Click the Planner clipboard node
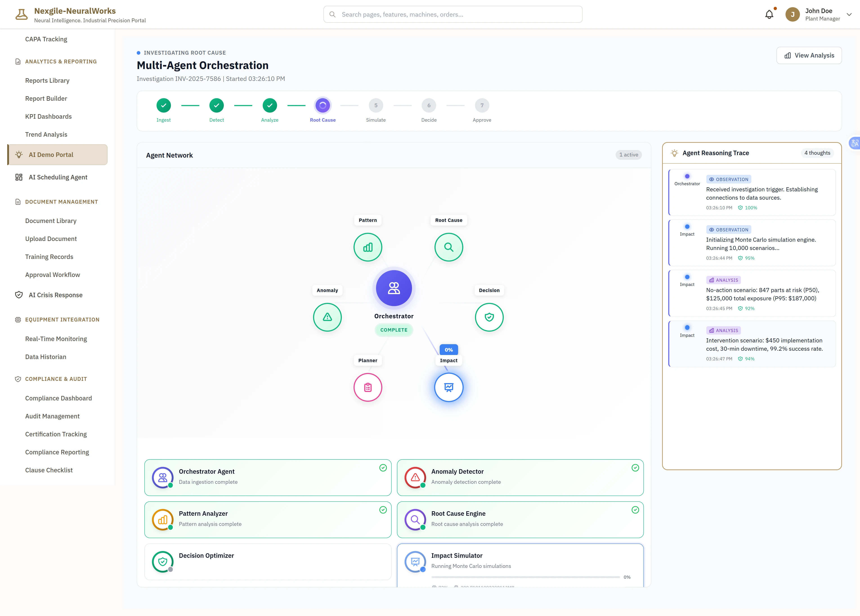Image resolution: width=860 pixels, height=616 pixels. (x=367, y=387)
